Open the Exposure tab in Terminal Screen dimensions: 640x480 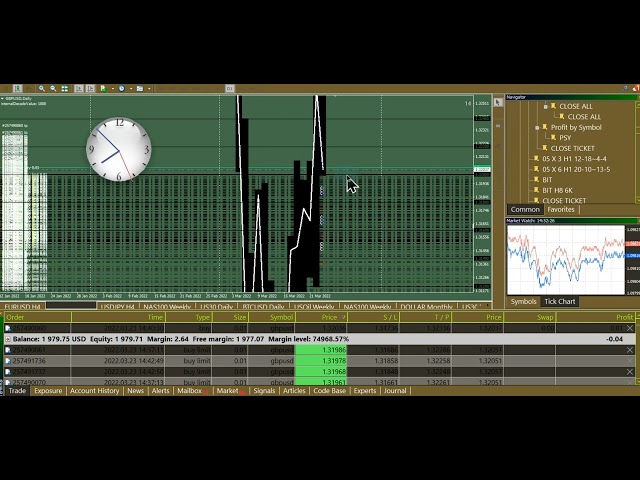pyautogui.click(x=48, y=391)
